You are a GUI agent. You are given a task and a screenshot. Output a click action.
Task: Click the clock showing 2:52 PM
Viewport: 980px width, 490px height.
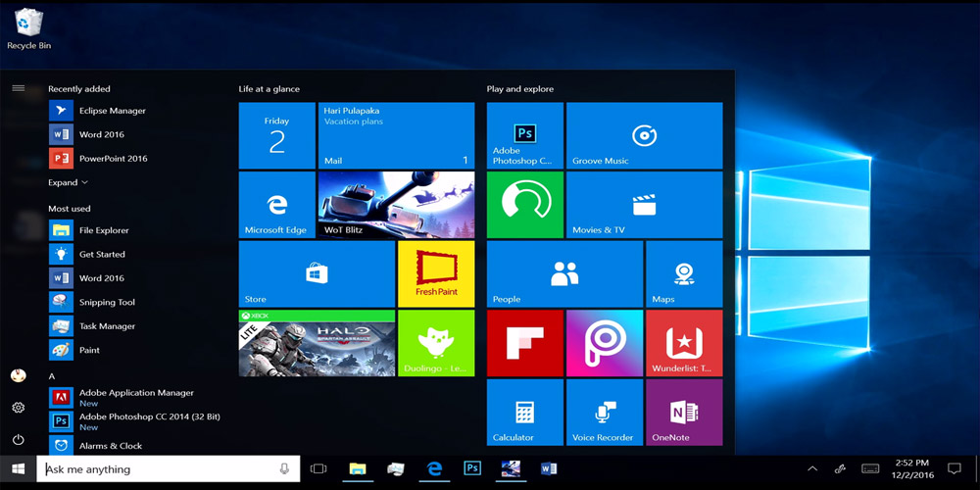[911, 468]
